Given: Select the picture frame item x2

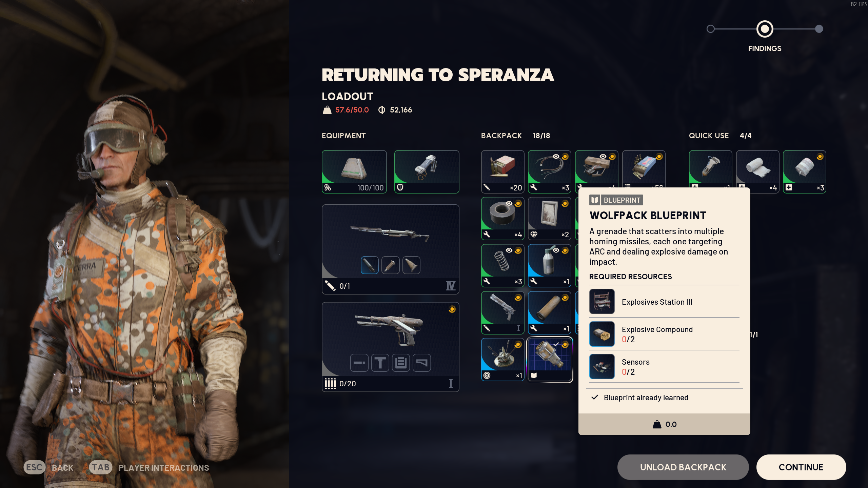Looking at the screenshot, I should [x=549, y=219].
